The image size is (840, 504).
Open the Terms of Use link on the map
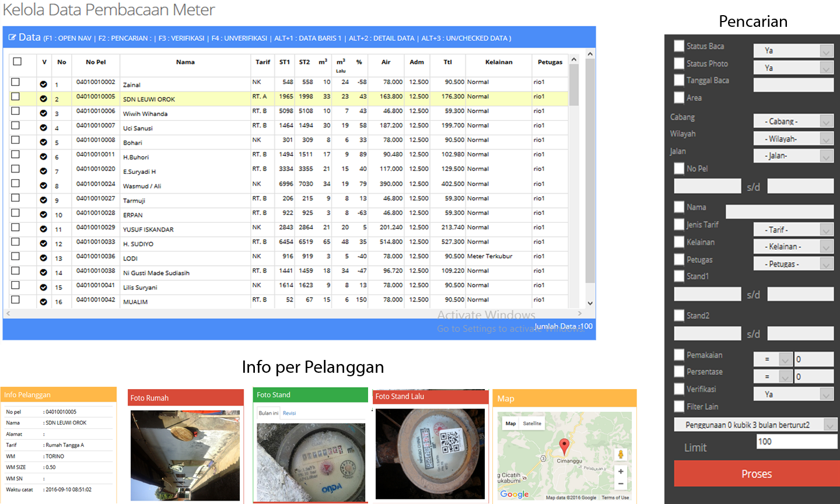(x=616, y=498)
